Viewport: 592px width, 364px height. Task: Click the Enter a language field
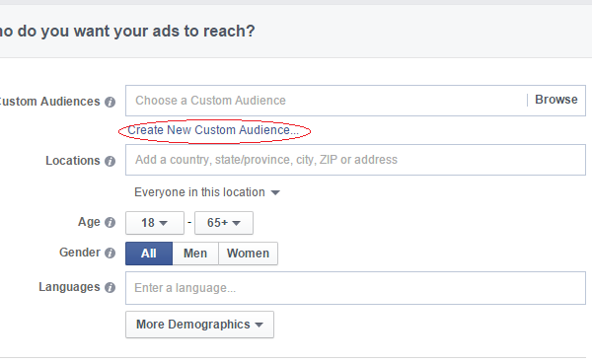point(355,288)
